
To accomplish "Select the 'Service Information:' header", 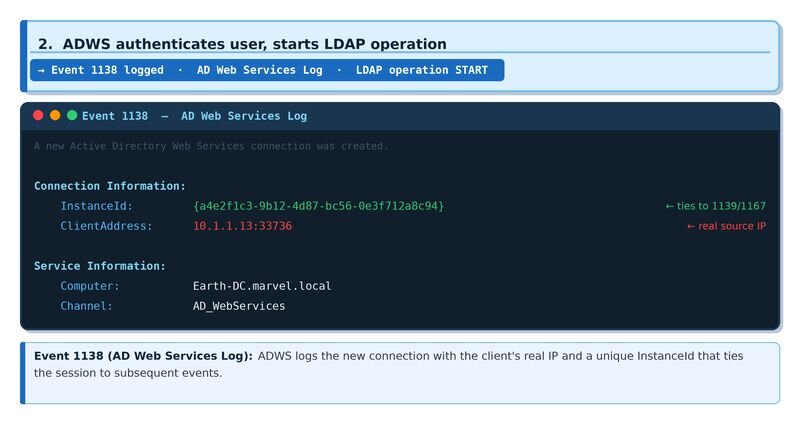I will [100, 266].
